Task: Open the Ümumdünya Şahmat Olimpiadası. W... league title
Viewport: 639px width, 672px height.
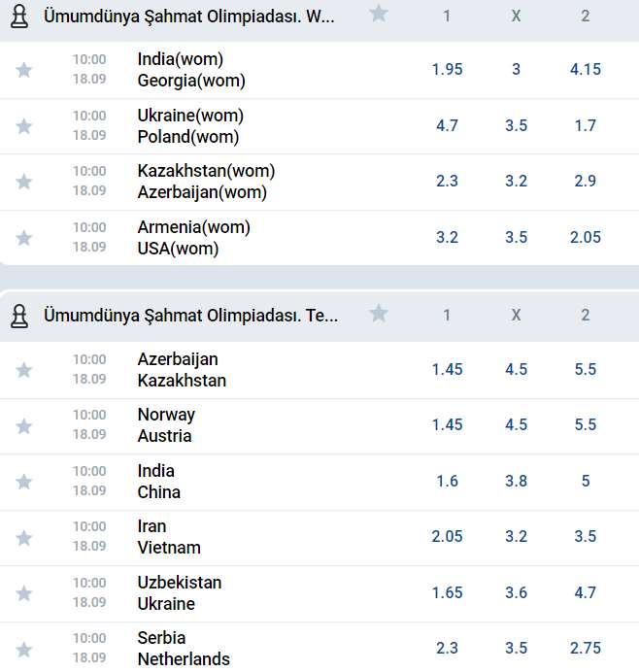Action: pyautogui.click(x=189, y=17)
